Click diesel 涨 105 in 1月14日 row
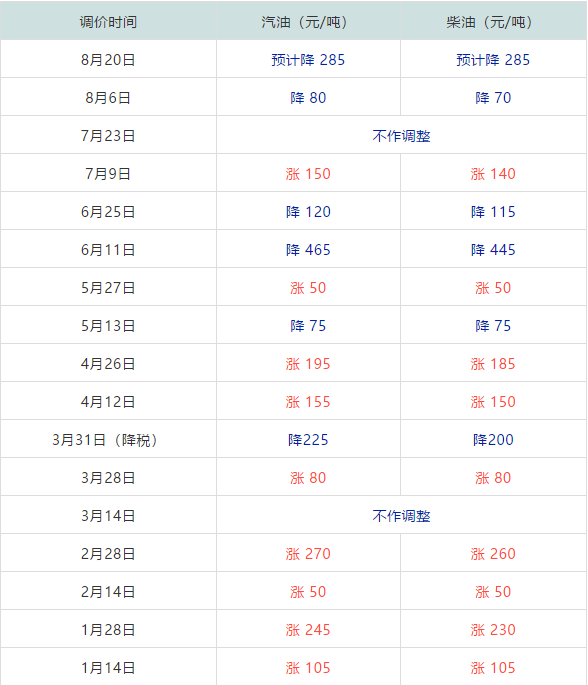 pyautogui.click(x=493, y=668)
